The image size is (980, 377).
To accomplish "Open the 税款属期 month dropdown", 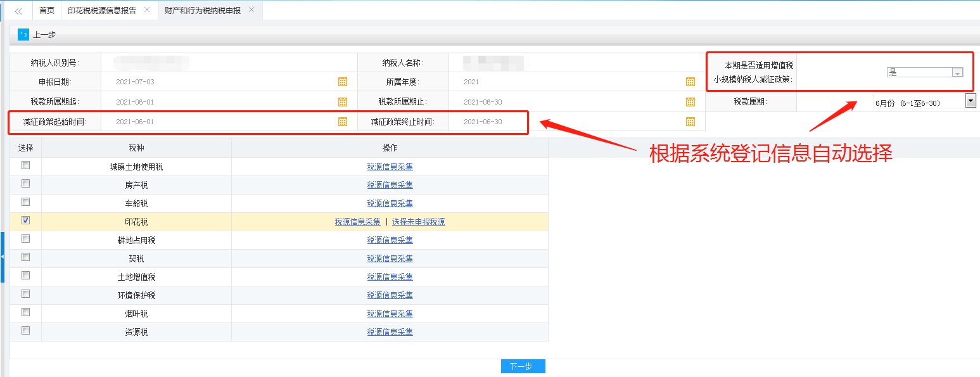I will click(x=970, y=101).
